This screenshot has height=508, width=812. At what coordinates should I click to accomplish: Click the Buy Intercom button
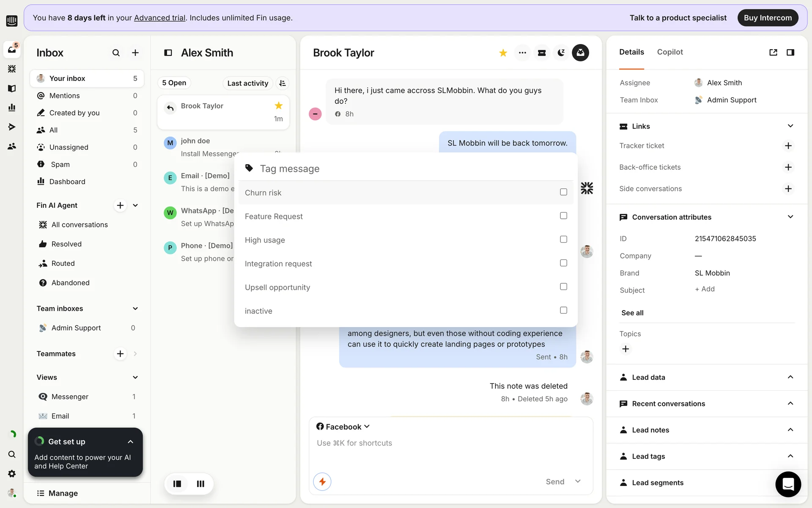pos(768,18)
